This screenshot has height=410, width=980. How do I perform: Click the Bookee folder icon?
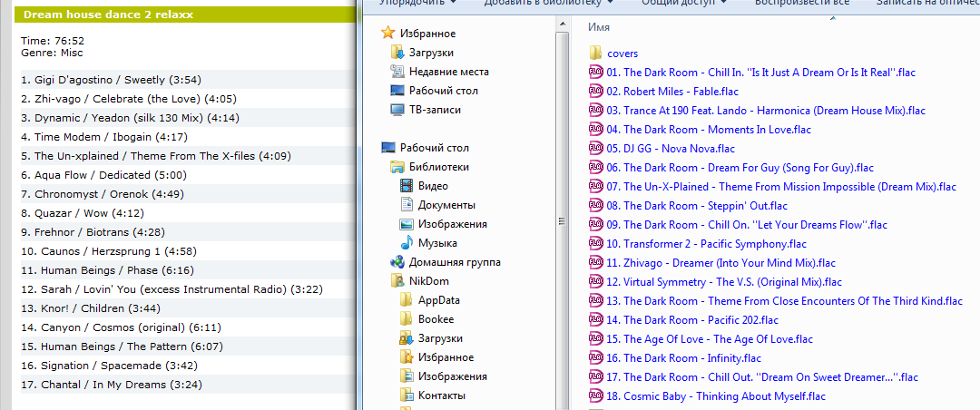[x=407, y=319]
